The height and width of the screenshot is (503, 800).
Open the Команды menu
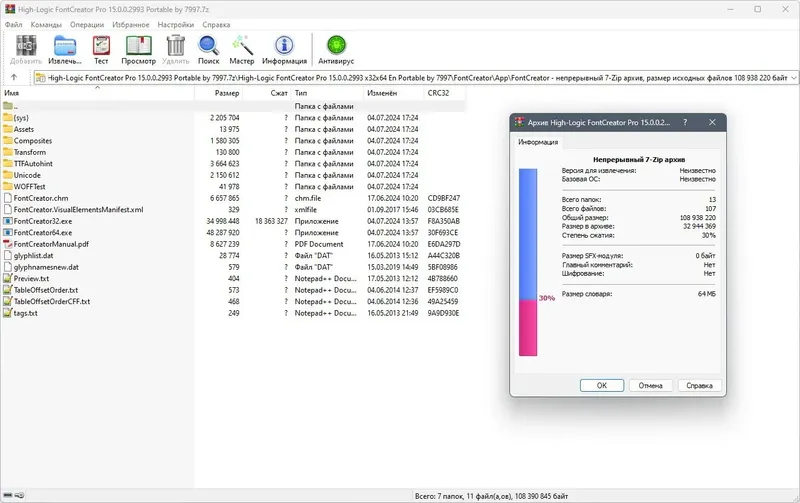[x=46, y=24]
